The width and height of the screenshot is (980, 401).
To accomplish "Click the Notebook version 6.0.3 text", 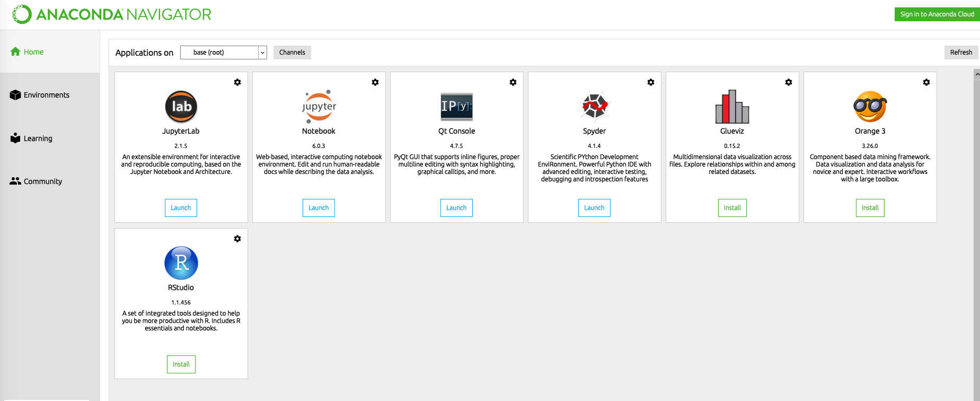I will (319, 146).
